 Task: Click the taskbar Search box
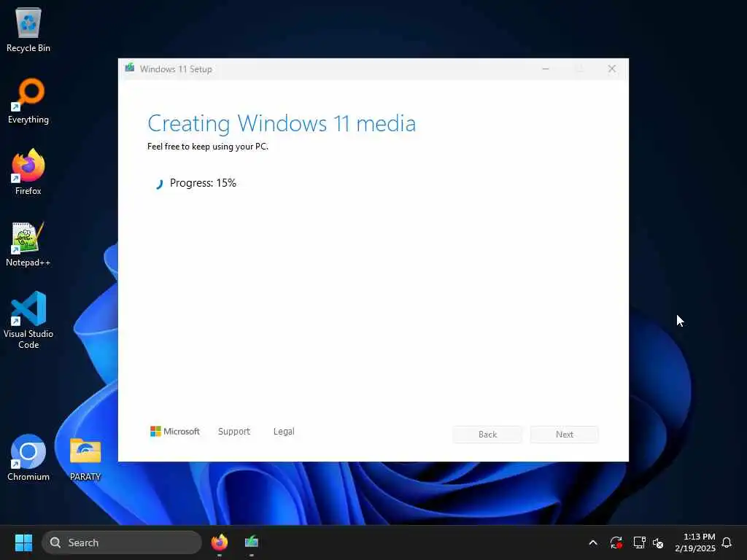122,542
